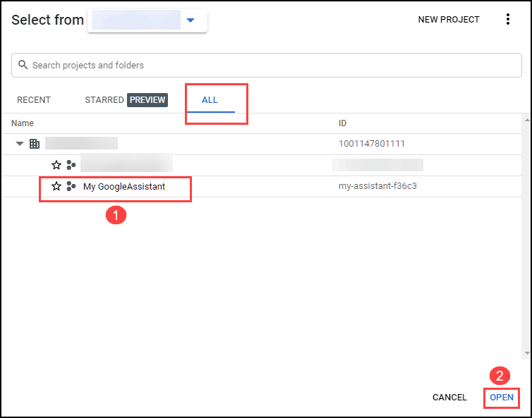Collapse the organization tree row
The width and height of the screenshot is (532, 418).
coord(20,144)
